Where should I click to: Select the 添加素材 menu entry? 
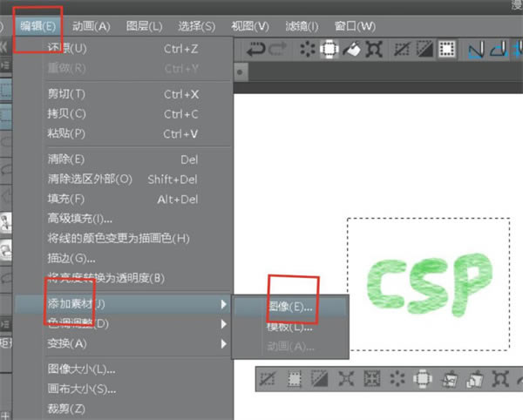pyautogui.click(x=123, y=304)
